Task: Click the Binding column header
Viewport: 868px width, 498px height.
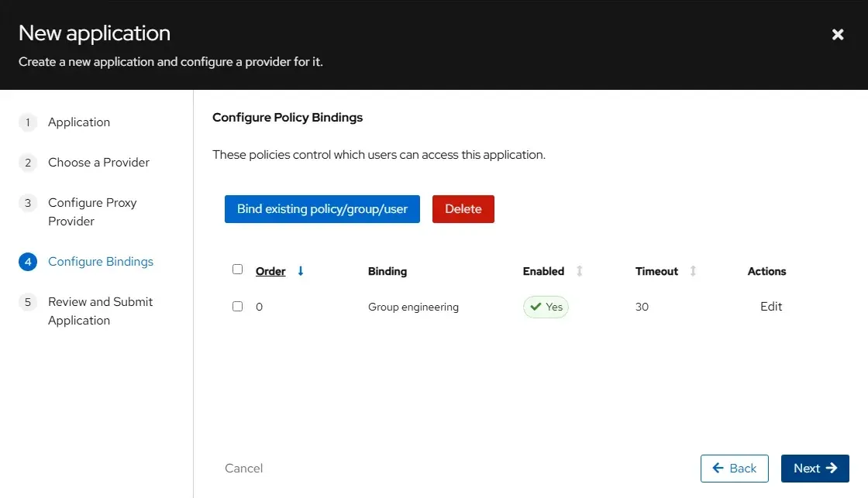Action: [387, 271]
